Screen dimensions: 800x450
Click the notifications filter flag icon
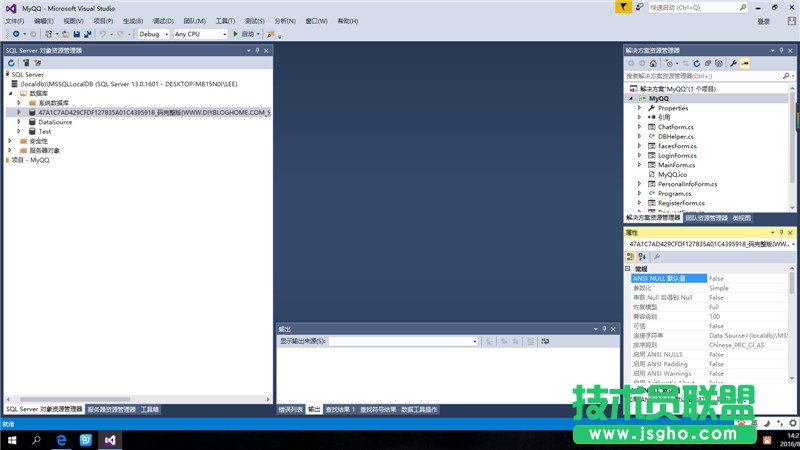tap(623, 7)
